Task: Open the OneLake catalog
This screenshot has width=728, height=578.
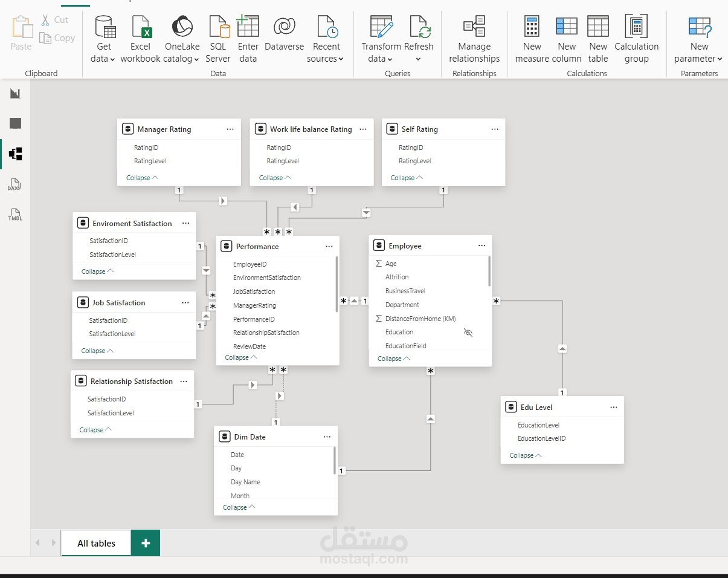Action: [x=182, y=40]
